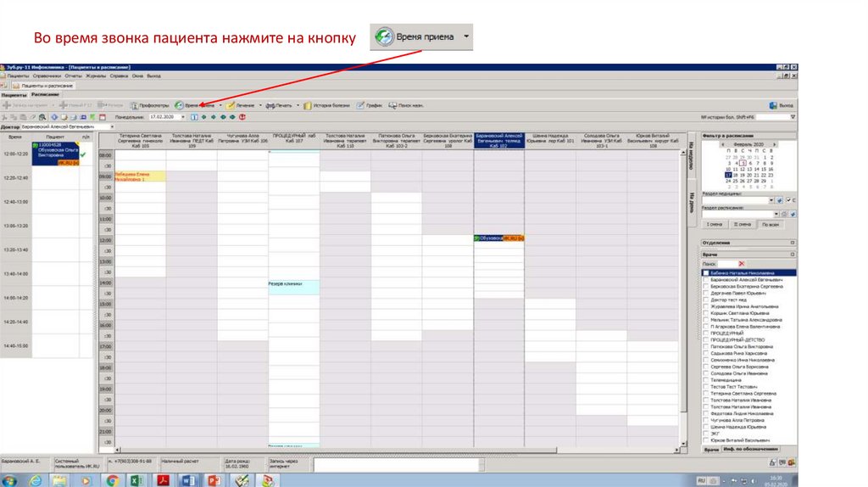This screenshot has width=868, height=487.
Task: Open the Время приема dropdown arrow in toolbar
Action: pyautogui.click(x=220, y=105)
